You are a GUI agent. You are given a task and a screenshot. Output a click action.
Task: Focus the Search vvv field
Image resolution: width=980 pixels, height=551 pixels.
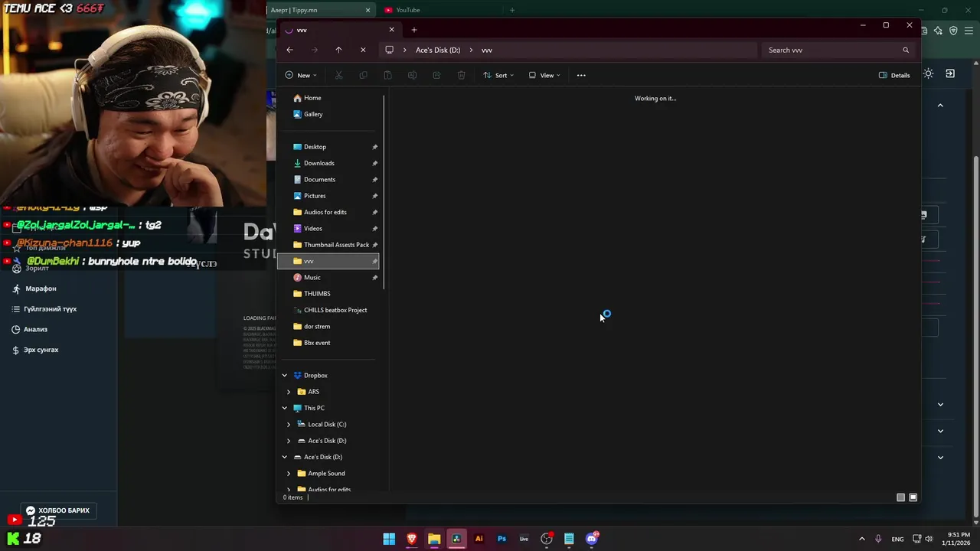click(x=838, y=50)
